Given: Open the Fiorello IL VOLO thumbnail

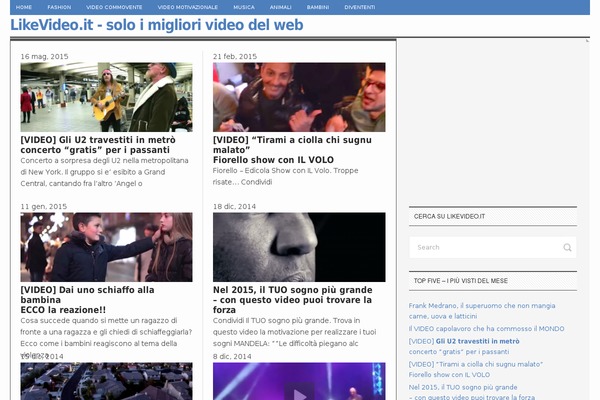Looking at the screenshot, I should [299, 97].
